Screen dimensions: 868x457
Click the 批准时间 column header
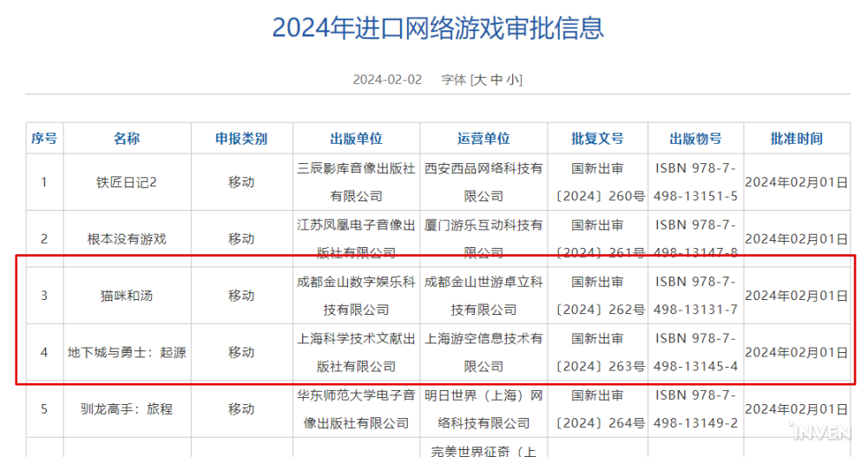797,139
